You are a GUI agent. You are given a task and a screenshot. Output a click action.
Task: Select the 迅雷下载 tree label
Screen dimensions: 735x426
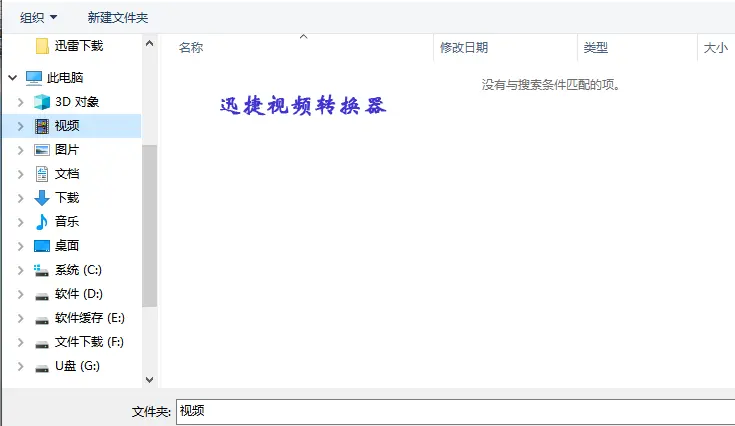pos(79,46)
